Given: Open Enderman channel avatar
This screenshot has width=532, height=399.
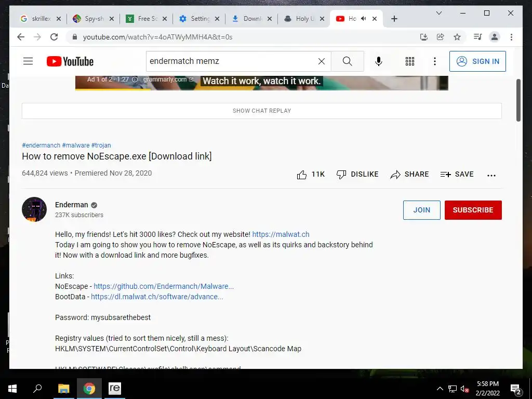Looking at the screenshot, I should 34,209.
